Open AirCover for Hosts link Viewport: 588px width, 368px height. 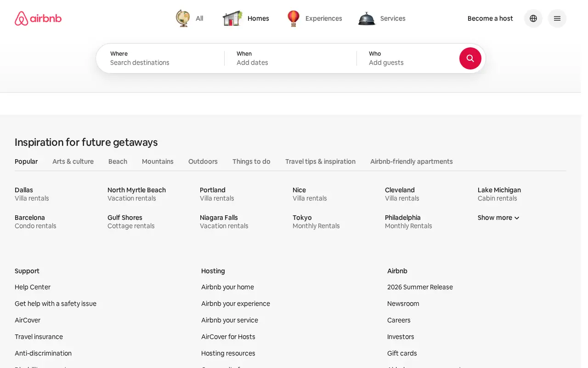pos(228,337)
